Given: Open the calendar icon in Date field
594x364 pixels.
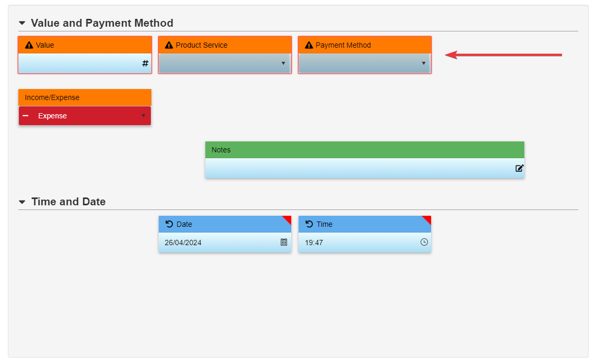Looking at the screenshot, I should (x=284, y=242).
